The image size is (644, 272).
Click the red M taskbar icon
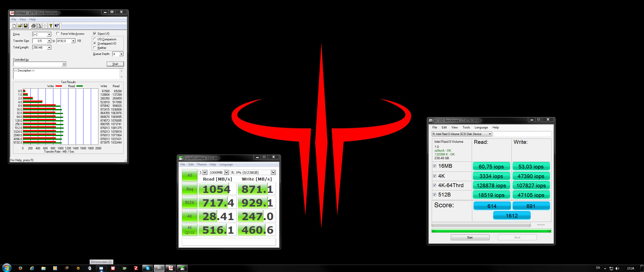(113, 268)
